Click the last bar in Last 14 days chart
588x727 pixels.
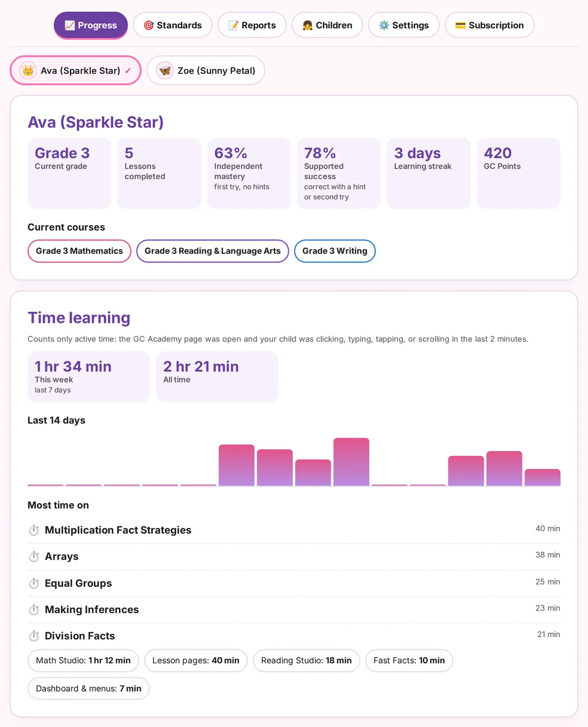tap(543, 477)
